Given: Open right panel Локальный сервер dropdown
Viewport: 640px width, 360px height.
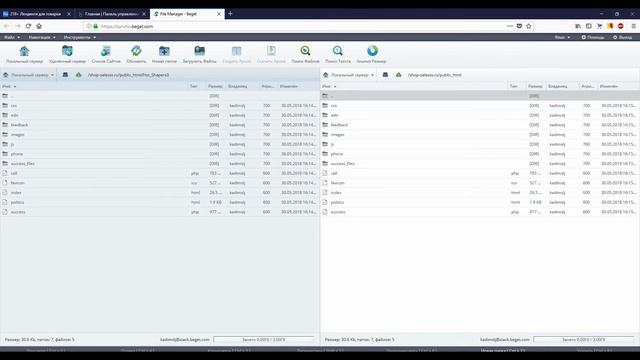Looking at the screenshot, I should pos(348,75).
